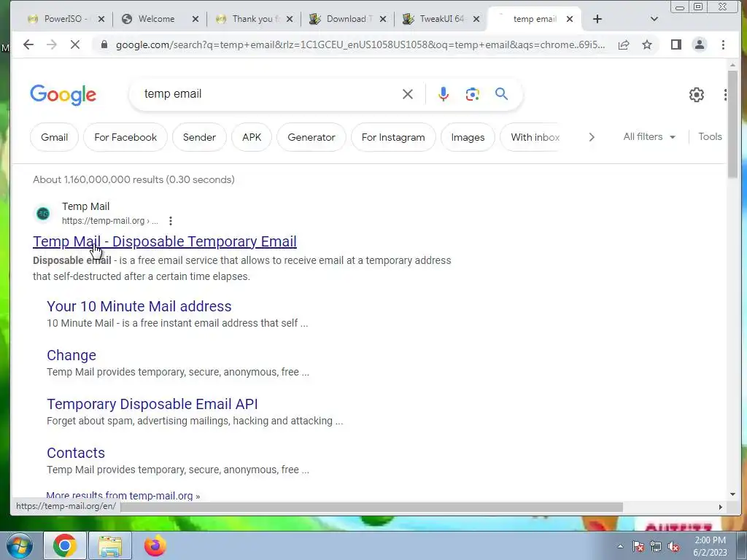Image resolution: width=747 pixels, height=560 pixels.
Task: Close the TweakUI 64 tab
Action: click(x=477, y=19)
